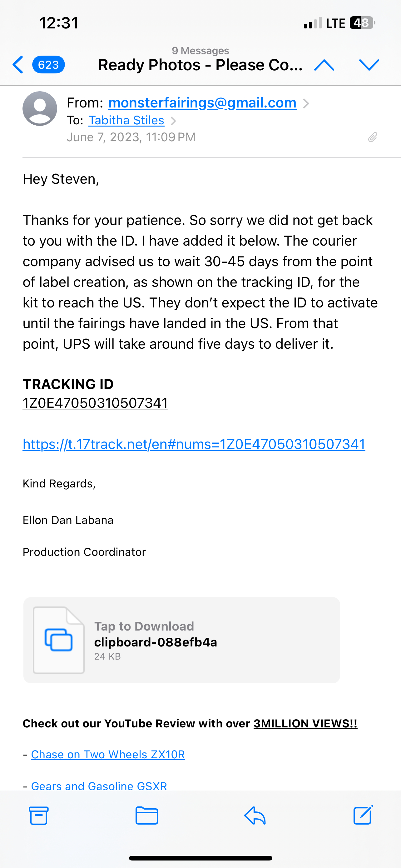Show previous message with up arrow

324,65
